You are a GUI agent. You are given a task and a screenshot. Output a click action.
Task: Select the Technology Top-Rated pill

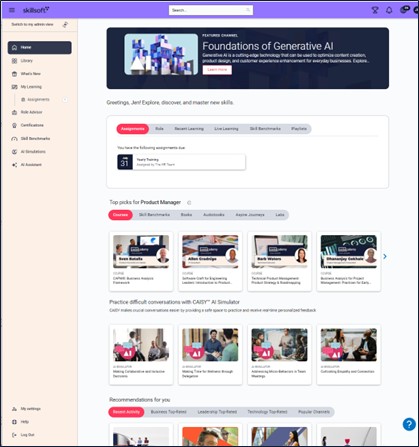click(x=267, y=412)
